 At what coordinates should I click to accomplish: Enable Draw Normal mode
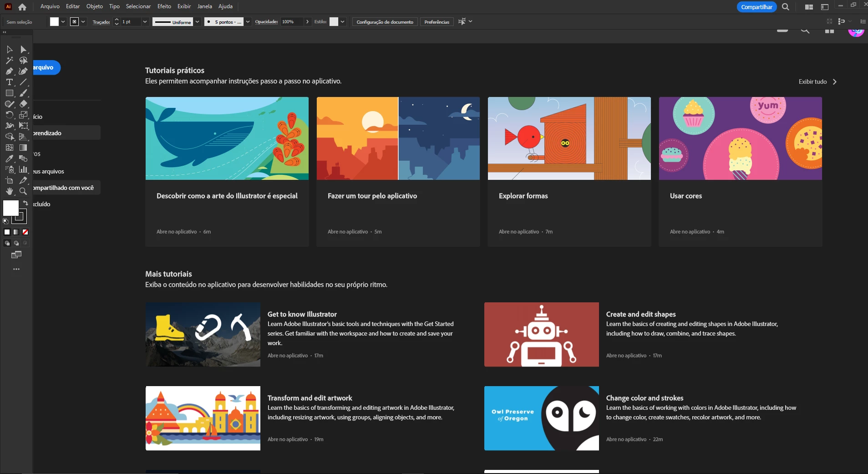(7, 243)
